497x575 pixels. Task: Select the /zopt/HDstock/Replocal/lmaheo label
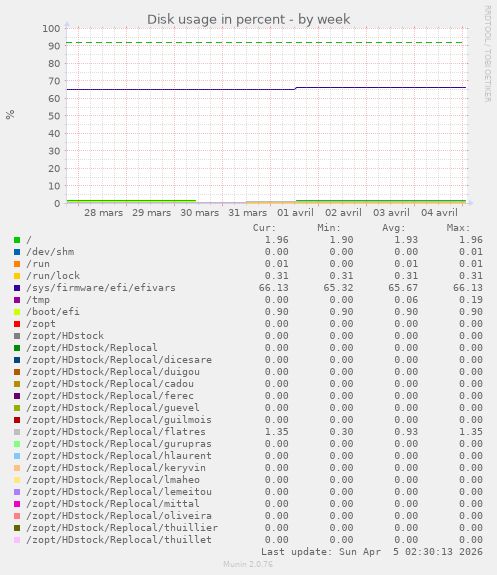pos(113,480)
